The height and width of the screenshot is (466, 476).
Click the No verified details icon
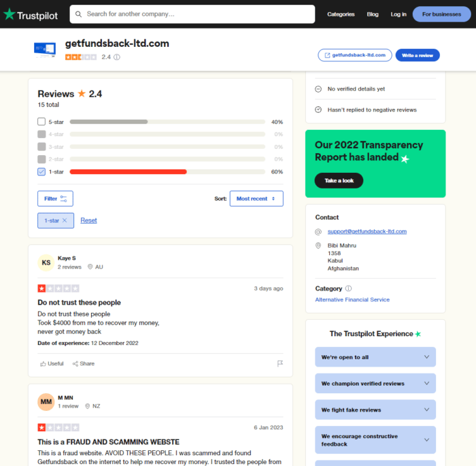[x=318, y=89]
